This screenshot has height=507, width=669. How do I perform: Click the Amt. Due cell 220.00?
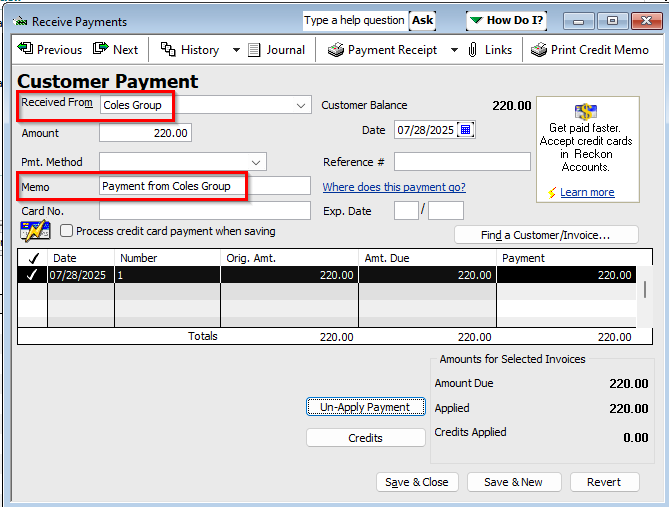428,275
